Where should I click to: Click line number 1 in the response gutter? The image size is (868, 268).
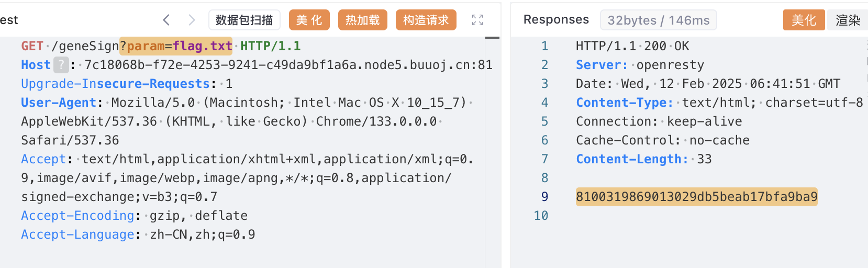[544, 46]
